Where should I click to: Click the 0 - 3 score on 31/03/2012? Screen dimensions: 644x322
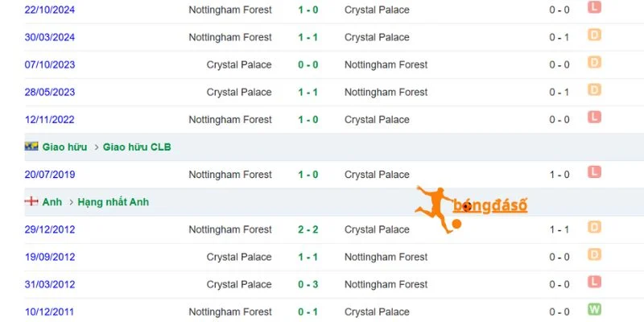coord(308,284)
